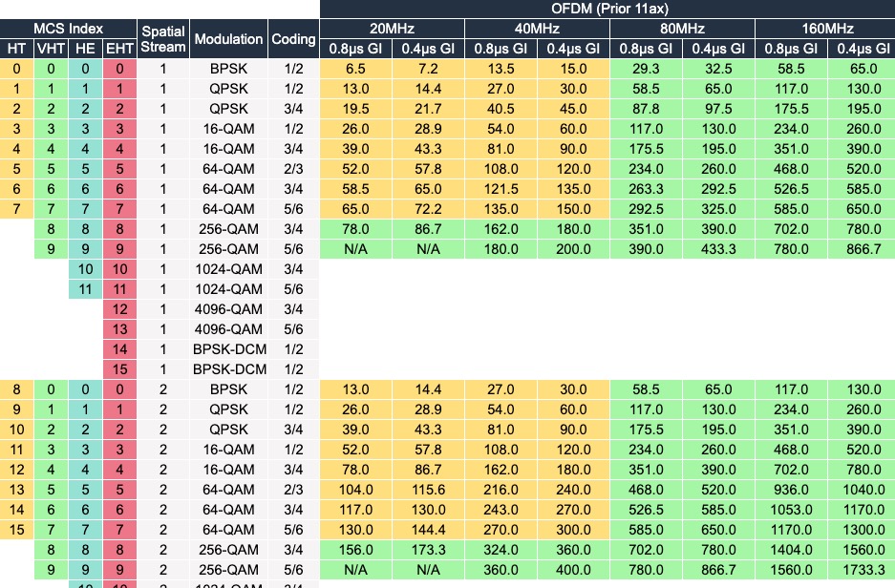Select "4096-QAM" in the EHT 13 row
Image resolution: width=895 pixels, height=588 pixels.
[x=228, y=329]
